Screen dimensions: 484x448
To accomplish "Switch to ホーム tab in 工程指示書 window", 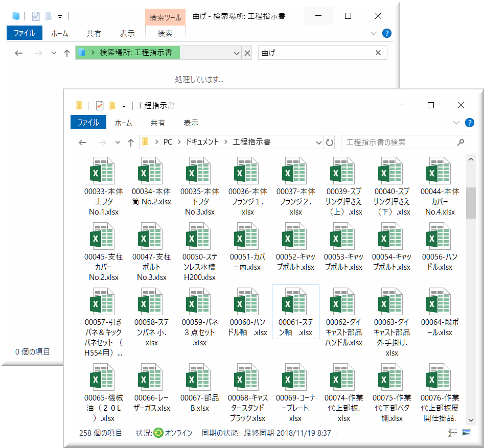I will (x=124, y=123).
